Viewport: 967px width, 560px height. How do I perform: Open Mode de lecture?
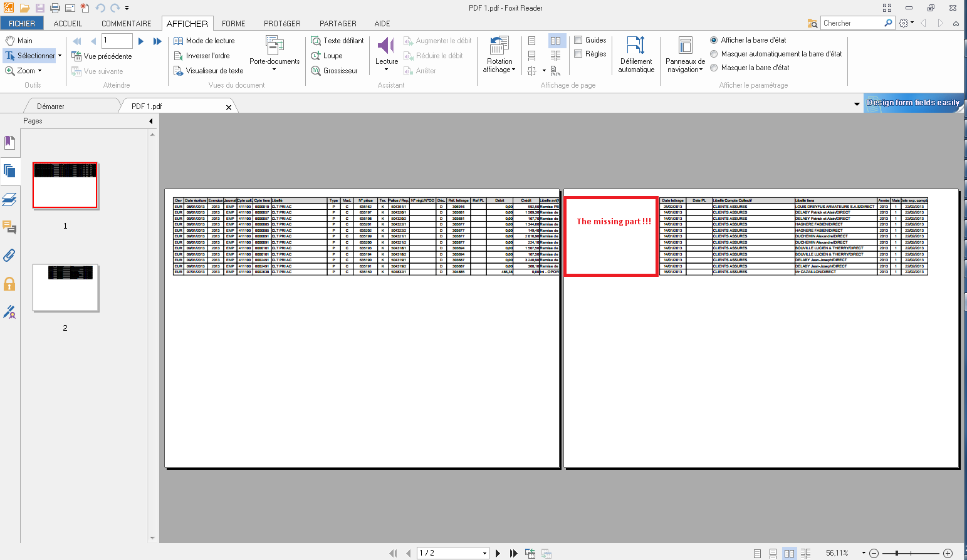204,41
